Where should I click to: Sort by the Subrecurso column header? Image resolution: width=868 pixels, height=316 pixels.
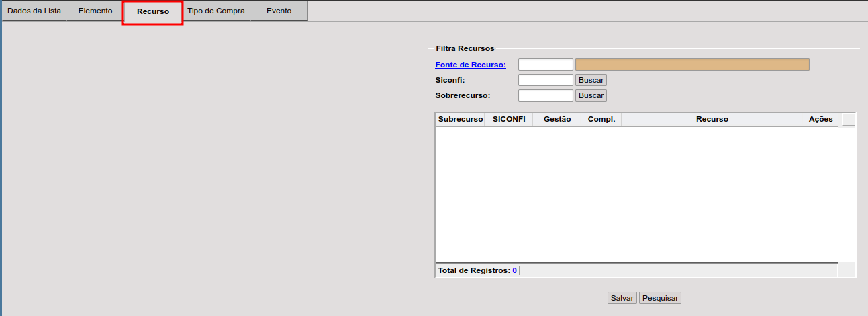(460, 119)
